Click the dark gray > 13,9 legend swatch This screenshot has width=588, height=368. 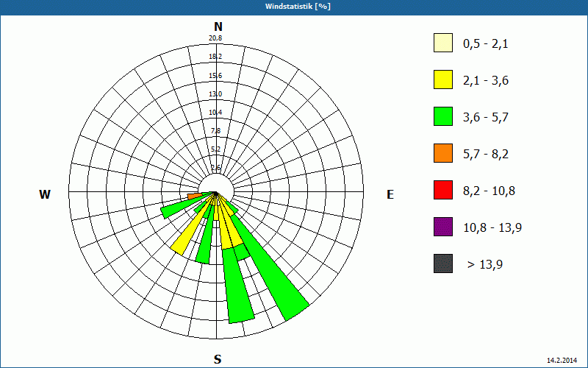(x=443, y=263)
